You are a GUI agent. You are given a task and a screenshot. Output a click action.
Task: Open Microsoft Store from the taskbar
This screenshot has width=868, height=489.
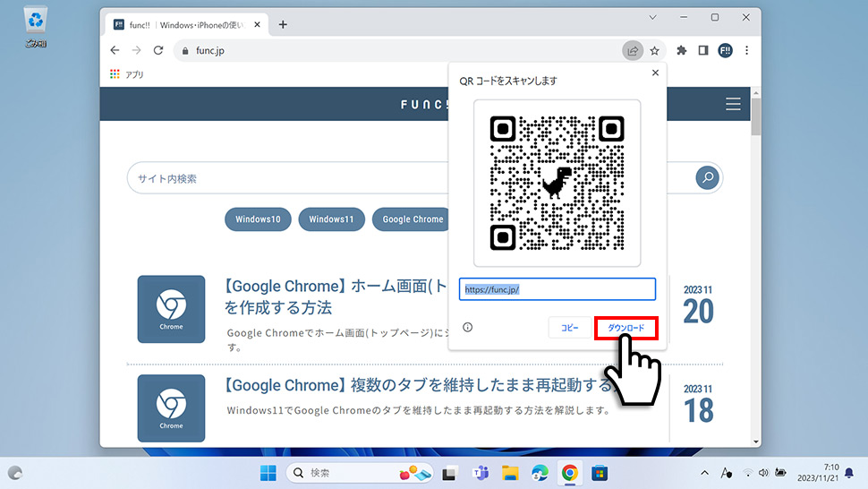[600, 473]
